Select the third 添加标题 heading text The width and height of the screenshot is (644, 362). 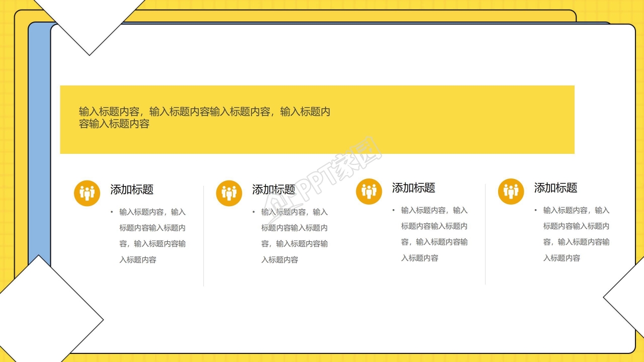[415, 188]
